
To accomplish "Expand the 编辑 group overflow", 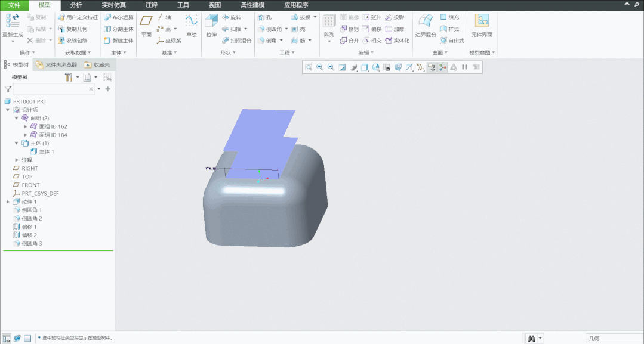I will click(366, 52).
